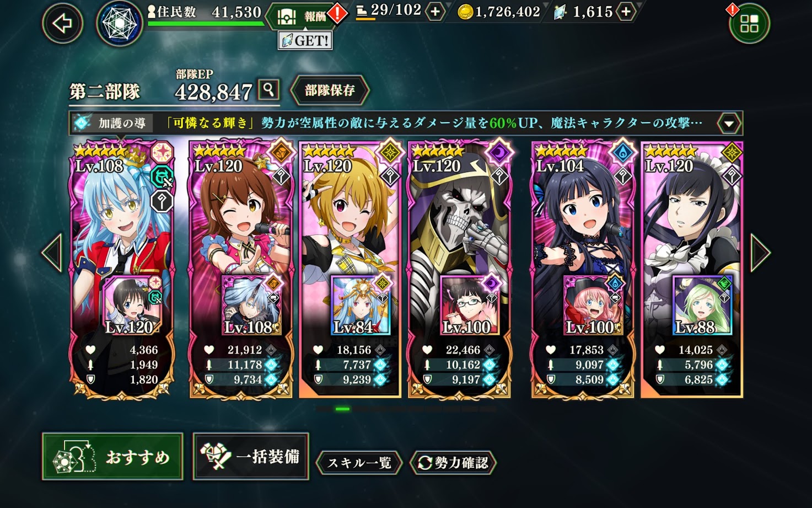Open 一括装備 bulk equip
812x508 pixels.
pos(251,457)
